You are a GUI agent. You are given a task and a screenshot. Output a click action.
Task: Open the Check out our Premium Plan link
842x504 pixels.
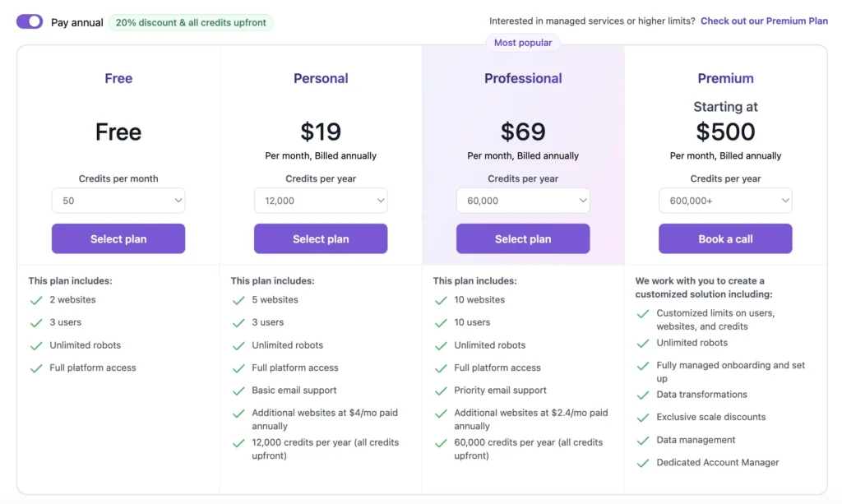[x=764, y=21]
